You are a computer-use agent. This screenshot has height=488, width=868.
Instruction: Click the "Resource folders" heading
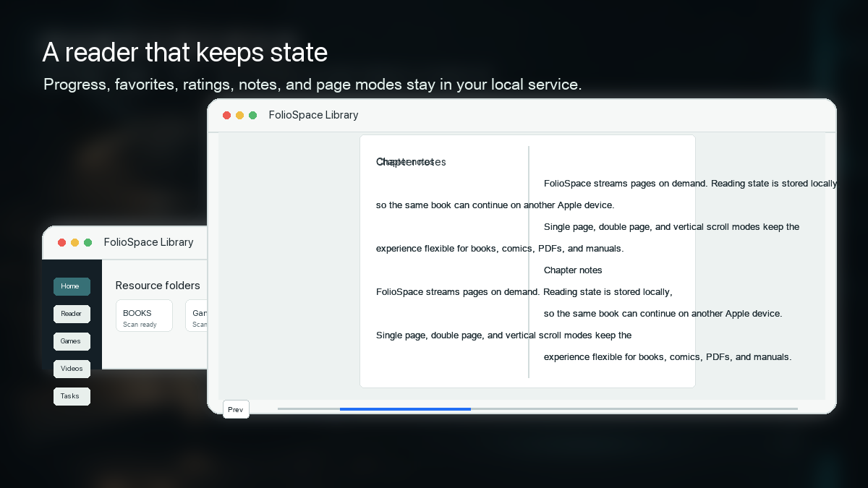click(x=158, y=286)
